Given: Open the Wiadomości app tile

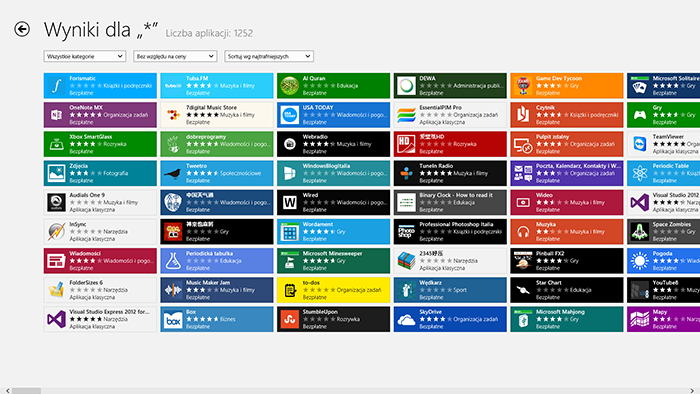Looking at the screenshot, I should tap(100, 261).
